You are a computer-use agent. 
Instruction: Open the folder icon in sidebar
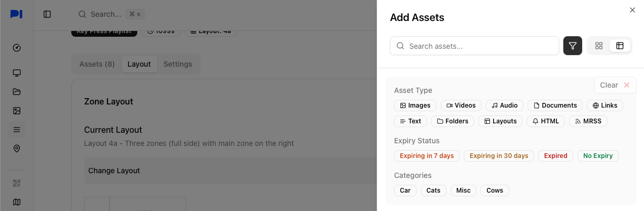point(17,92)
